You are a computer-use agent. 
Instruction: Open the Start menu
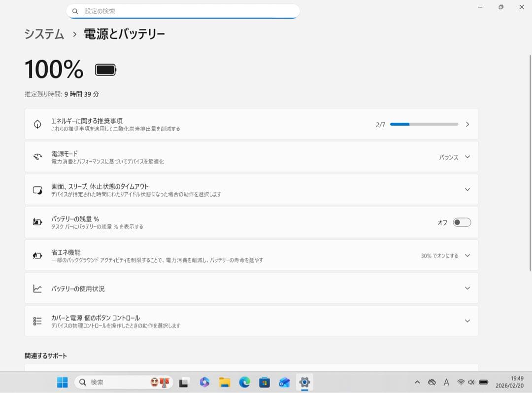pos(62,382)
